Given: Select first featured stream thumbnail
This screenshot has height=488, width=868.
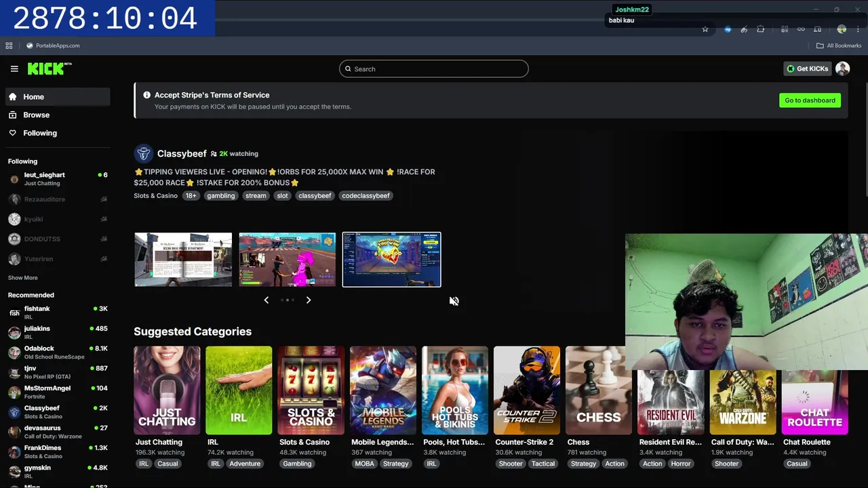Looking at the screenshot, I should pos(183,260).
